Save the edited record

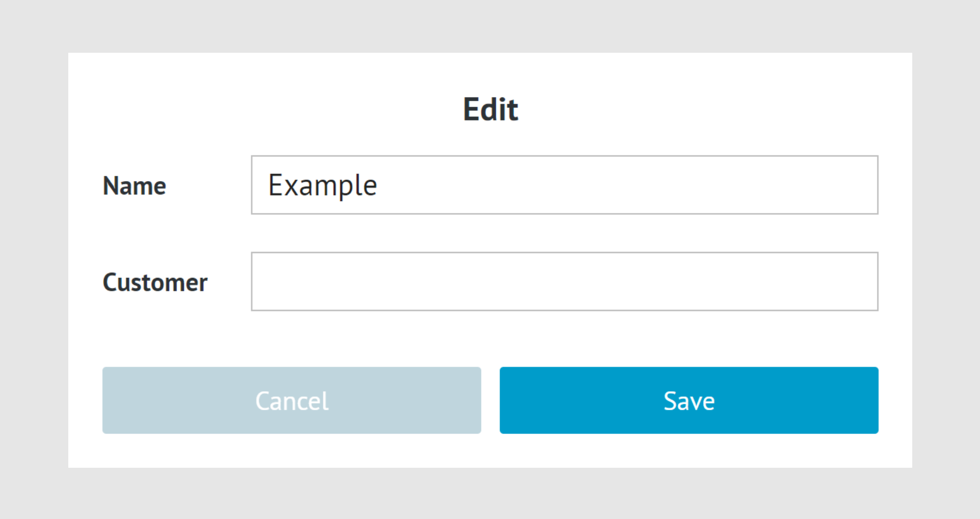[689, 401]
